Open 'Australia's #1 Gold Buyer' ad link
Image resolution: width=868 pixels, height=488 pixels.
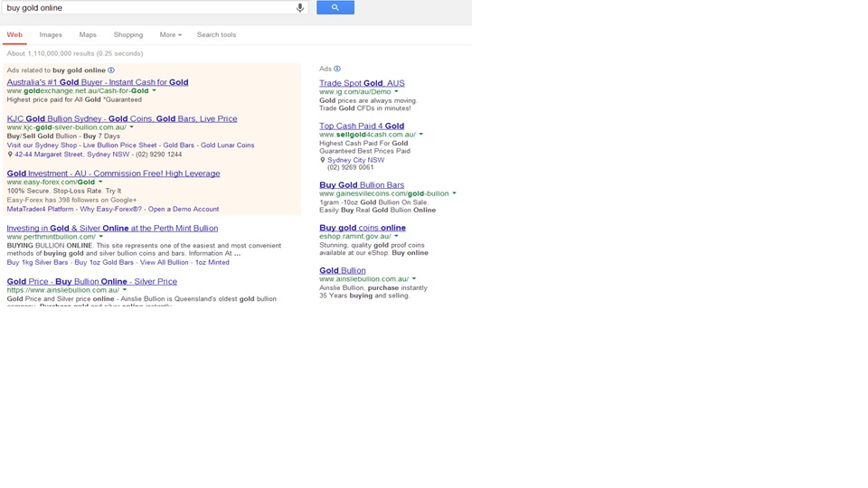tap(98, 82)
